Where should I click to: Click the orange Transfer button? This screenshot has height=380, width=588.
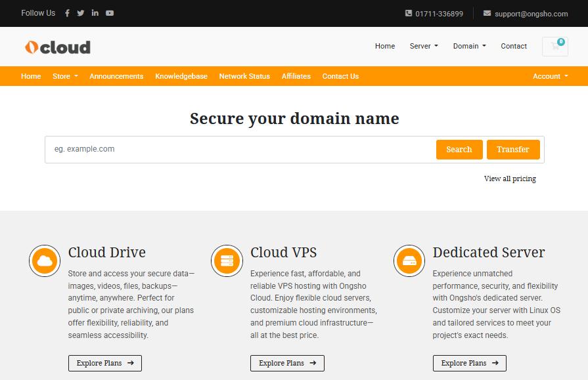pos(513,150)
